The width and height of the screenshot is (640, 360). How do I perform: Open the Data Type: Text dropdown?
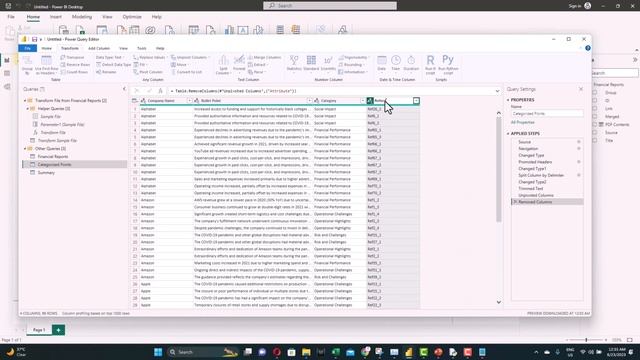point(110,58)
